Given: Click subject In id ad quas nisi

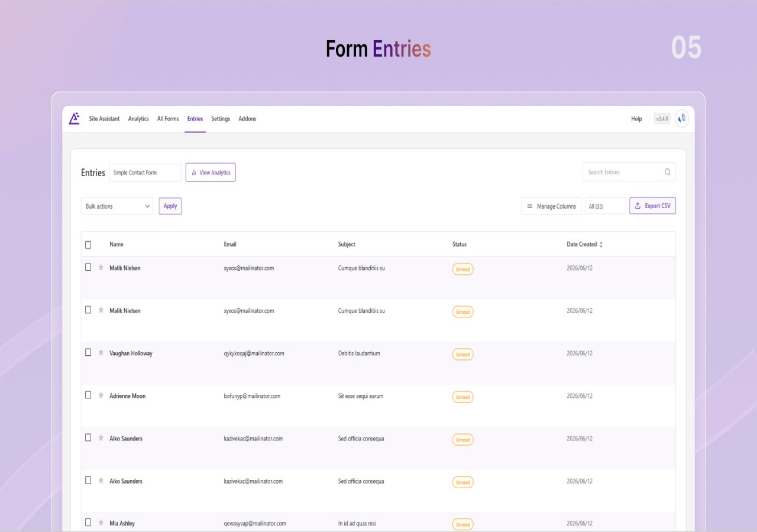Looking at the screenshot, I should (357, 524).
